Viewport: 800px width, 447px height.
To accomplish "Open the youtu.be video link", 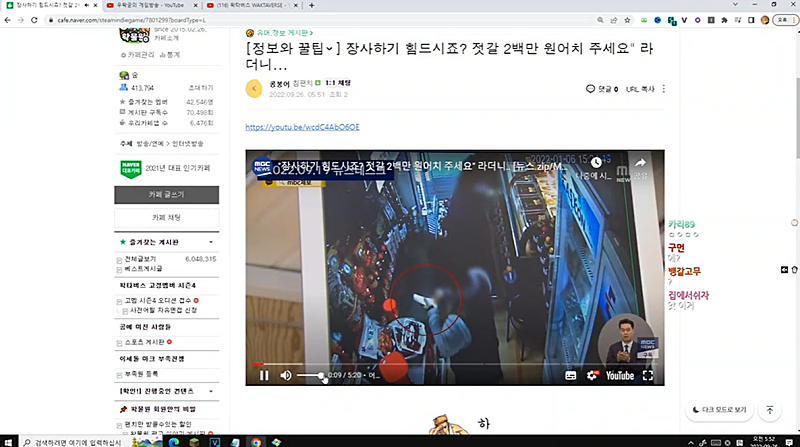I will pos(302,127).
